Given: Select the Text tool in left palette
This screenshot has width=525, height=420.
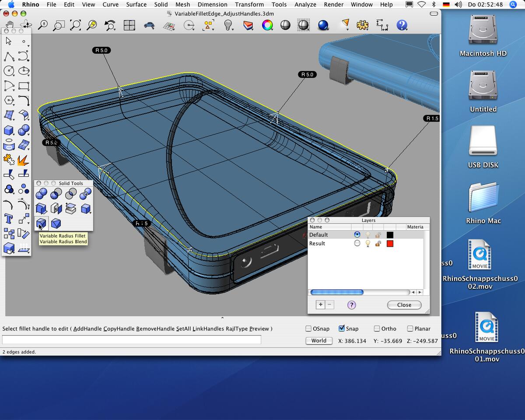Looking at the screenshot, I should tap(8, 218).
